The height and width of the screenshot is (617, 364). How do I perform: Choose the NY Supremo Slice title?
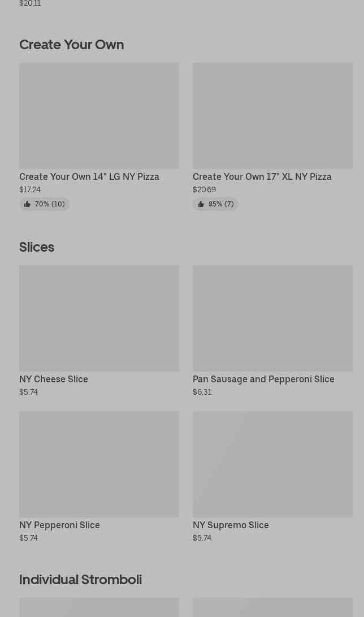[x=231, y=525]
